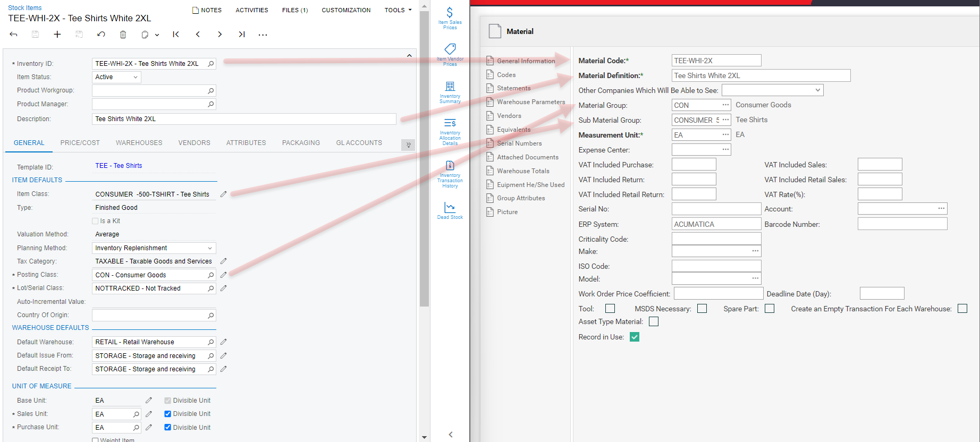Viewport: 980px width, 442px height.
Task: Open Item Sales Prices side panel
Action: click(x=450, y=18)
